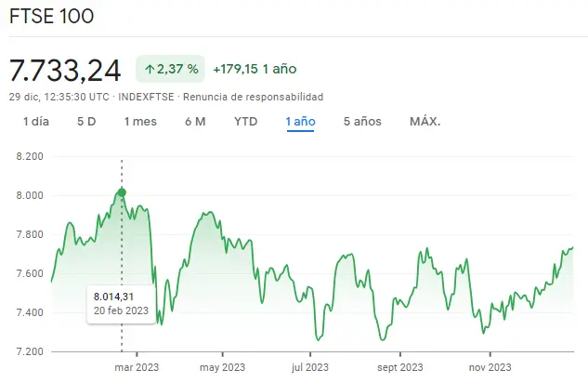Click the may 2023 axis label
Image resolution: width=588 pixels, height=383 pixels.
point(222,367)
